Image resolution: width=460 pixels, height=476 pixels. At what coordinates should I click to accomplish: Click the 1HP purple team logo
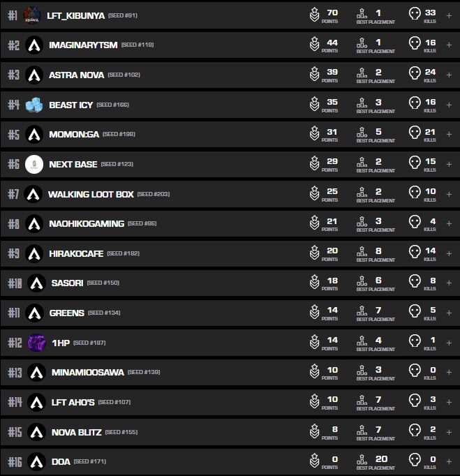click(x=36, y=343)
